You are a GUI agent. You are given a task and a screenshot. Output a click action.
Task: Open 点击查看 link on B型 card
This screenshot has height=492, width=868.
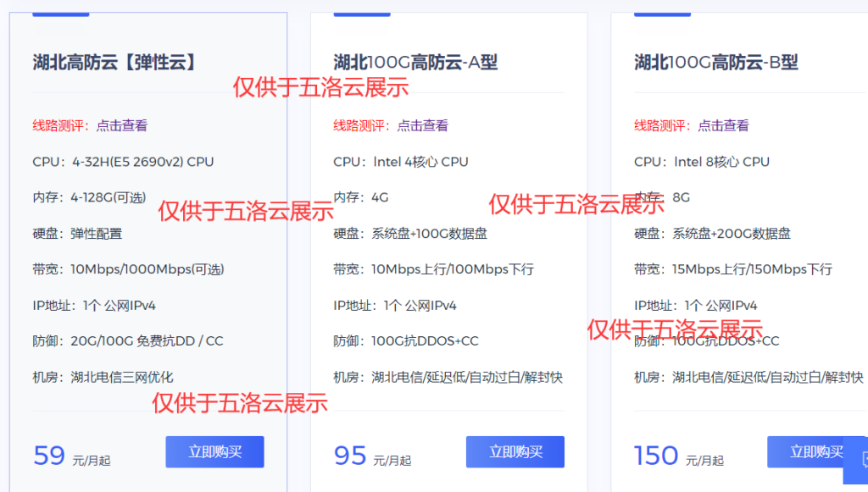[726, 125]
